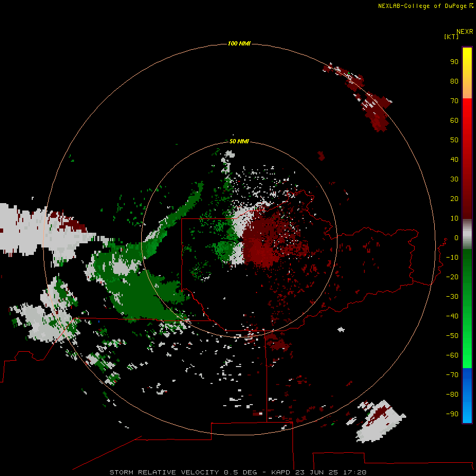
Task: Click the "[KT]" units label
Action: (452, 36)
